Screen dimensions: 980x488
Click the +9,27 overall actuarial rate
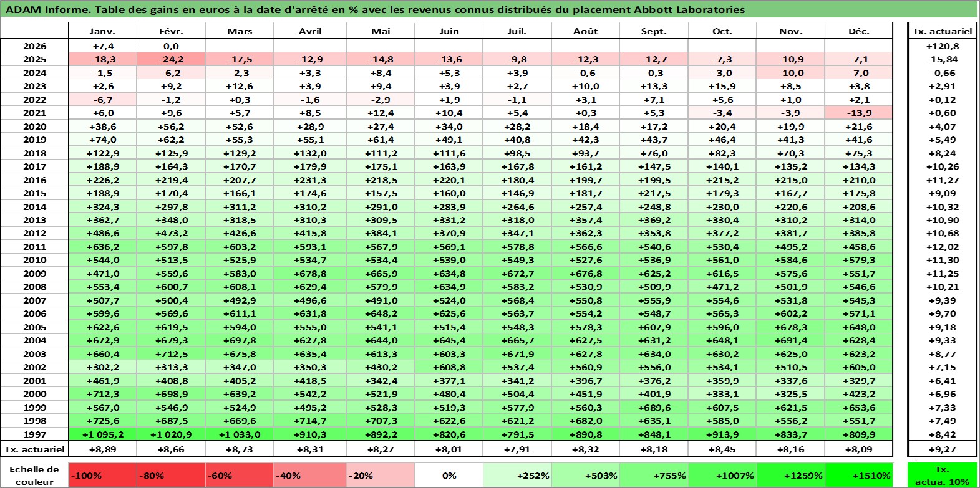point(942,449)
